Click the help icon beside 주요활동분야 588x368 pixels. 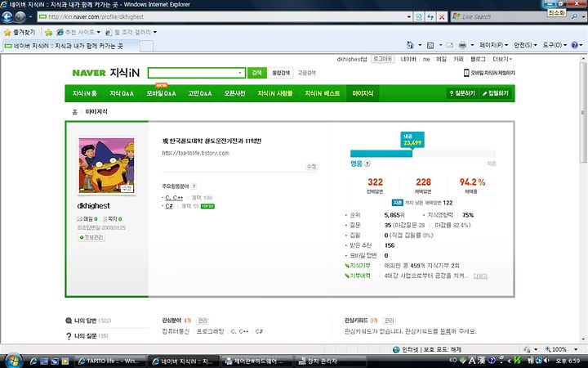194,186
